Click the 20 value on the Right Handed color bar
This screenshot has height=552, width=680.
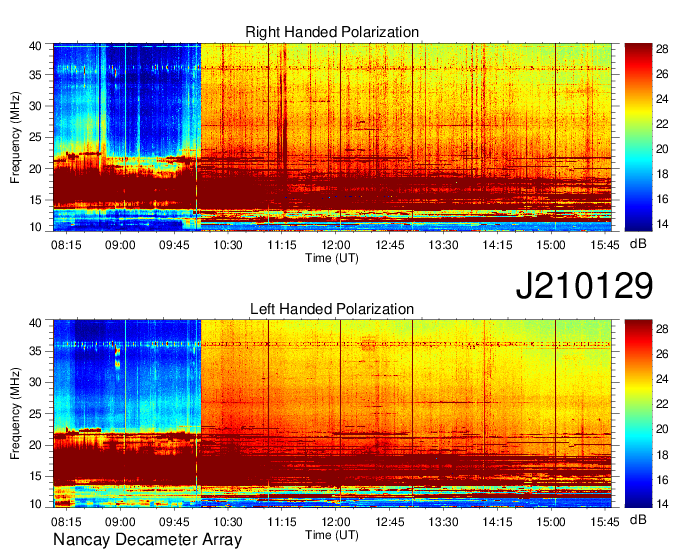click(x=662, y=149)
